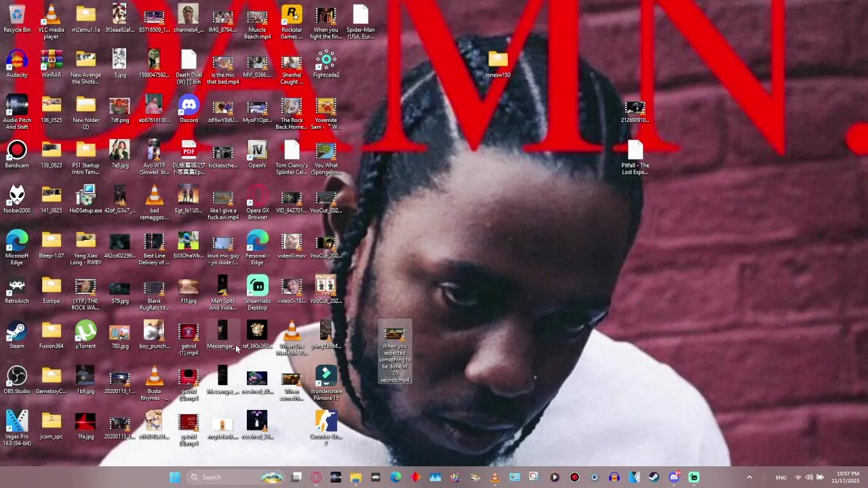Select Yosemite Sam video file

coord(326,112)
